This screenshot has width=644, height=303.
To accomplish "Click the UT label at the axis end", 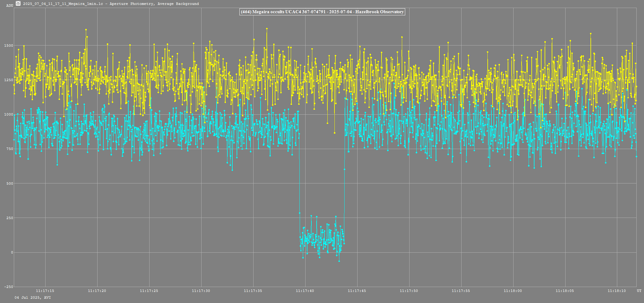I will [639, 291].
